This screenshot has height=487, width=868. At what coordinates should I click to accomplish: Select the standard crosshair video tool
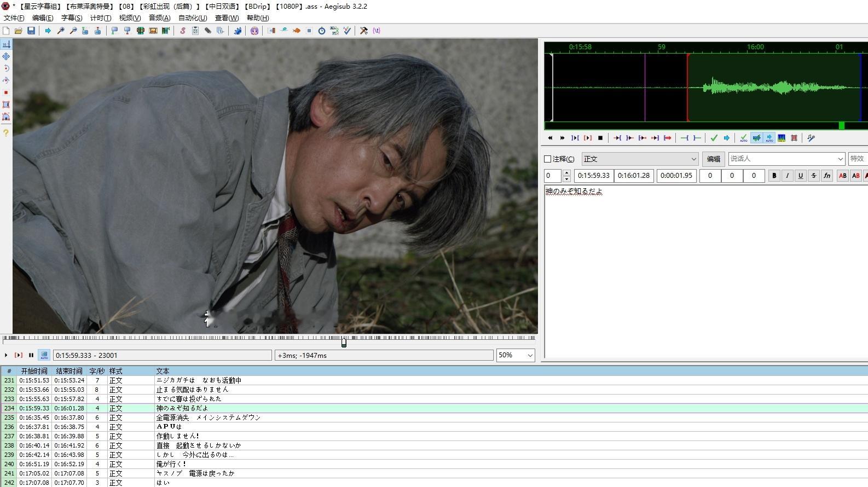(x=6, y=44)
